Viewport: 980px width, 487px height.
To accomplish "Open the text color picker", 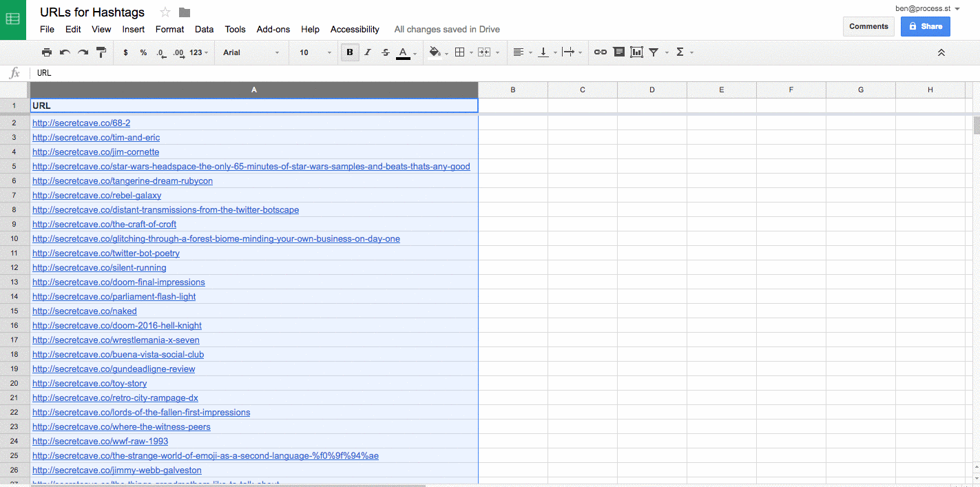I will 406,52.
